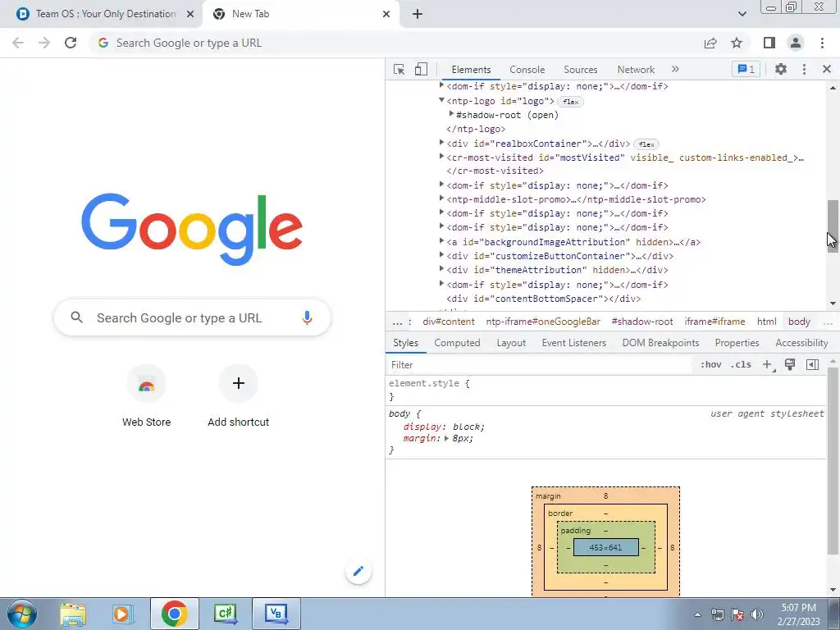Show more DevTools tabs chevron
Viewport: 840px width, 630px height.
click(675, 69)
